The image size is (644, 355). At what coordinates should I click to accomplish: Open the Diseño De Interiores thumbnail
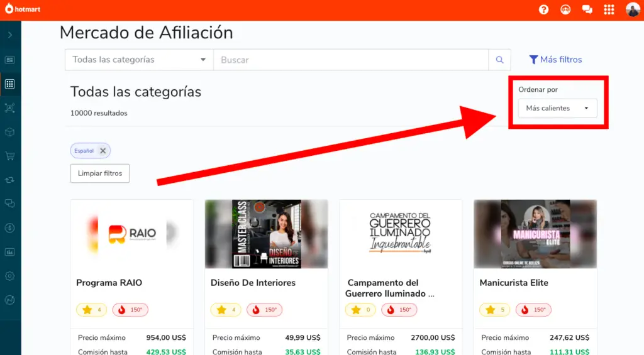pyautogui.click(x=266, y=234)
